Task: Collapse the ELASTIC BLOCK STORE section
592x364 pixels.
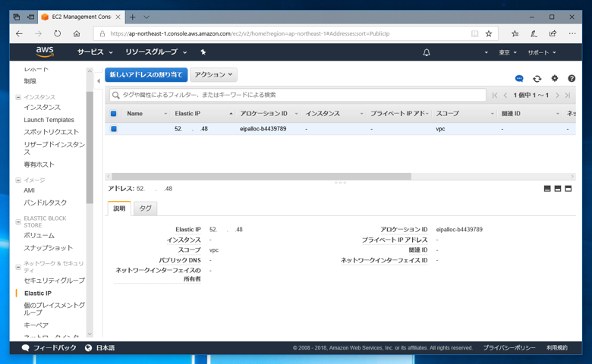Action: pyautogui.click(x=18, y=221)
